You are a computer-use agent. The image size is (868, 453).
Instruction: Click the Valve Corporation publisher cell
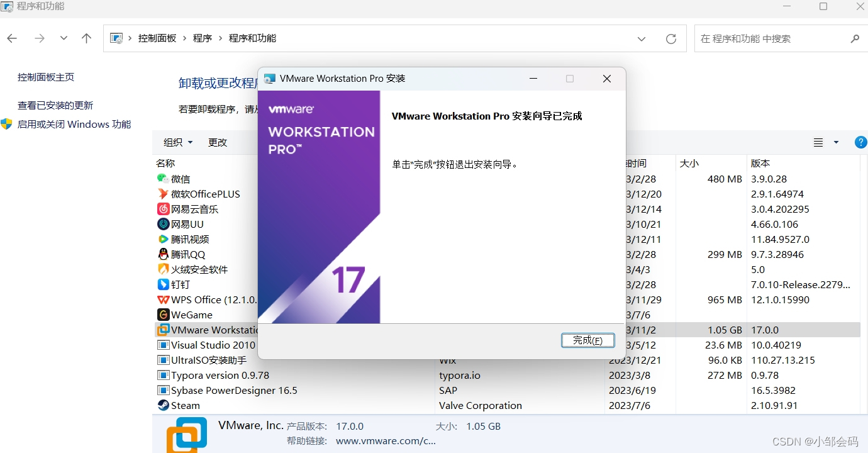(x=481, y=405)
